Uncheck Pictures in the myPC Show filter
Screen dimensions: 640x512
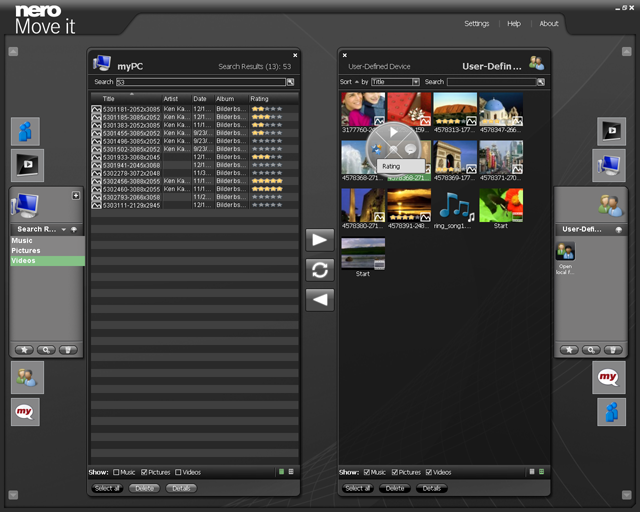[x=144, y=472]
